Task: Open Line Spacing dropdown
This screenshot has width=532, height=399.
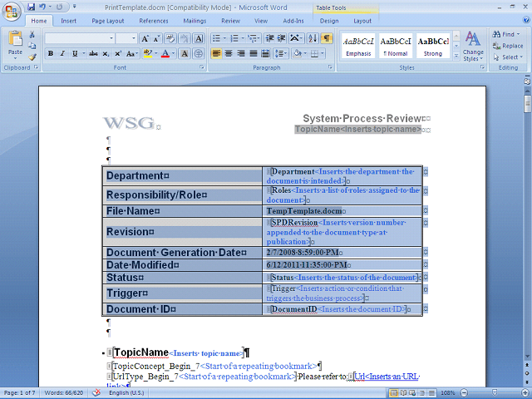Action: click(281, 53)
